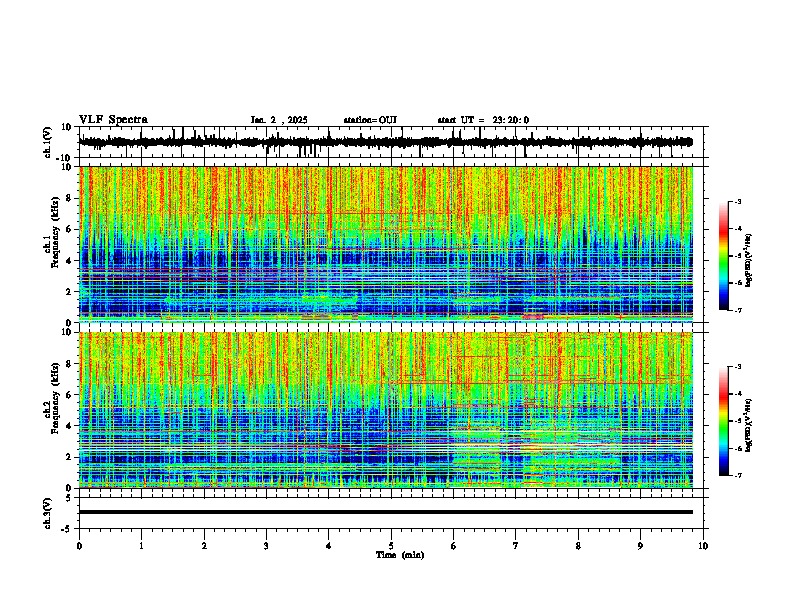The image size is (792, 612).
Task: Select the "Time (min)" axis title
Action: pos(400,555)
